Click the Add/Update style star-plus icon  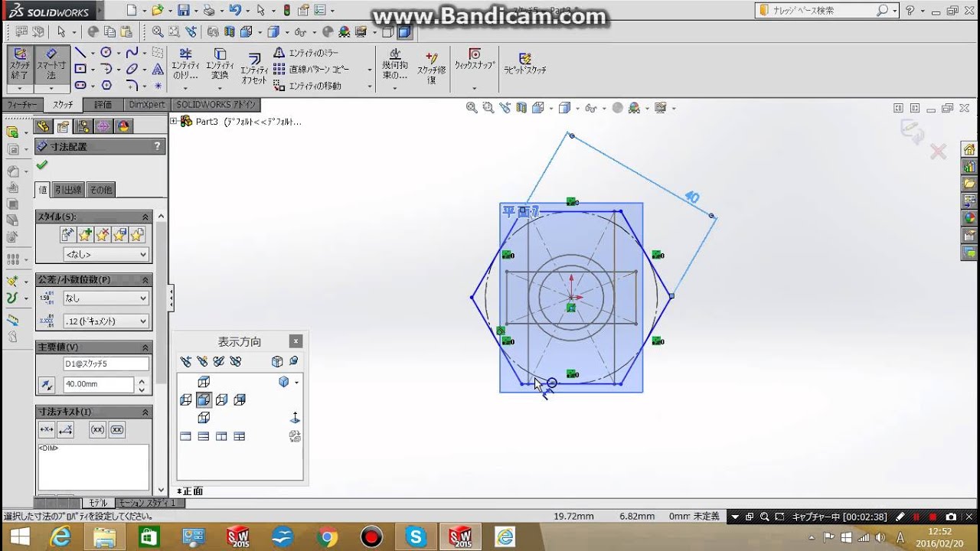click(x=85, y=234)
